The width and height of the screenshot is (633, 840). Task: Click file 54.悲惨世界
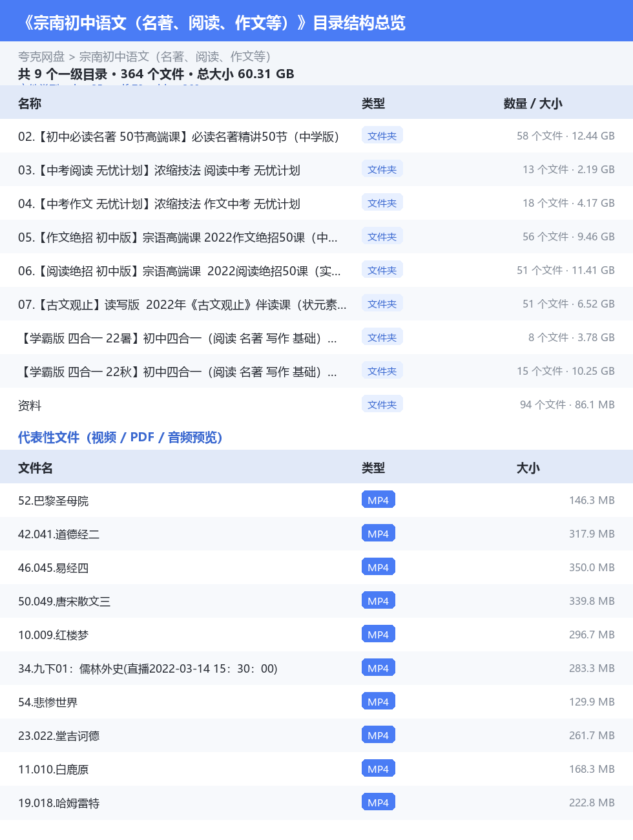[48, 702]
